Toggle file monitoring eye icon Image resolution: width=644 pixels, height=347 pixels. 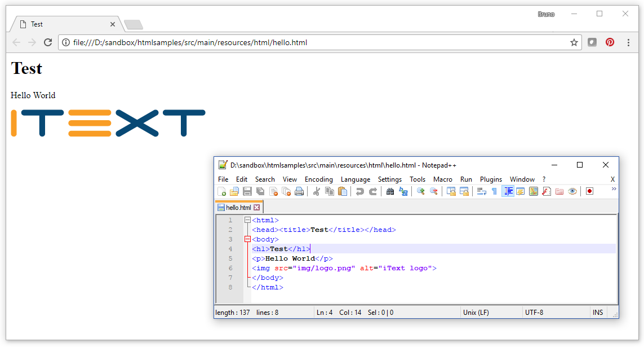[572, 192]
